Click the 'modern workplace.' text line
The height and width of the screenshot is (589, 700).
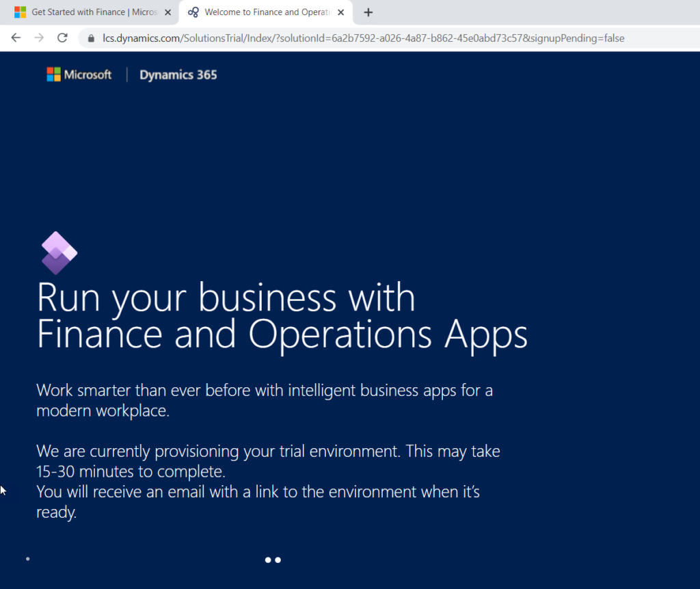click(x=103, y=410)
